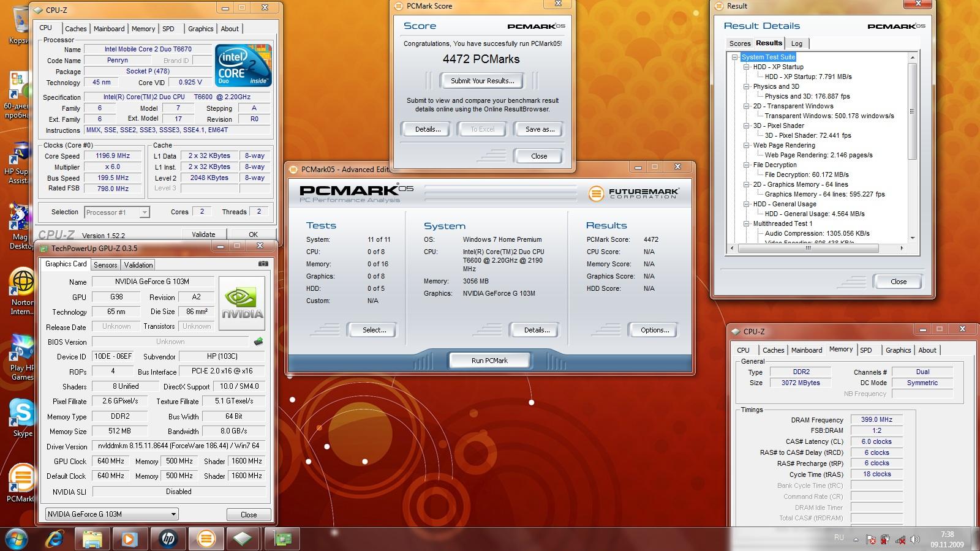Switch to Caches tab in top-left CPU-Z
Screen dimensions: 980x551
[x=76, y=29]
